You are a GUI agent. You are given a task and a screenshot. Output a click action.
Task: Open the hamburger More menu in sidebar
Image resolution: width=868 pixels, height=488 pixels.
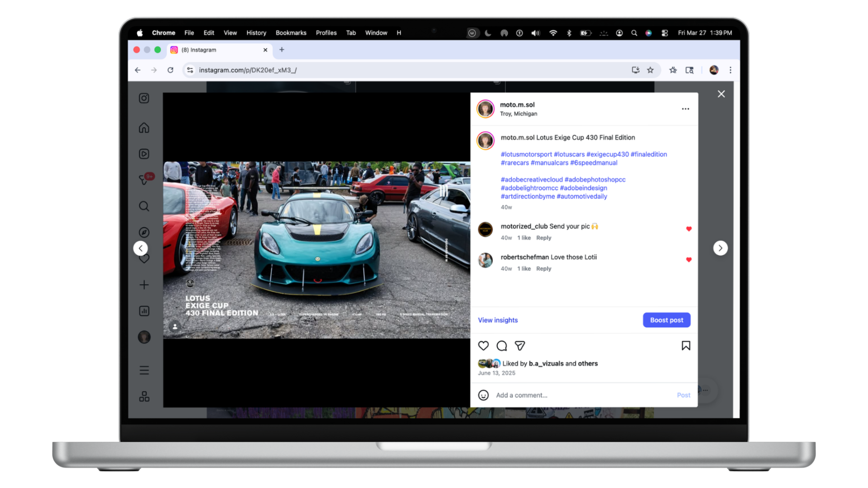pyautogui.click(x=144, y=371)
